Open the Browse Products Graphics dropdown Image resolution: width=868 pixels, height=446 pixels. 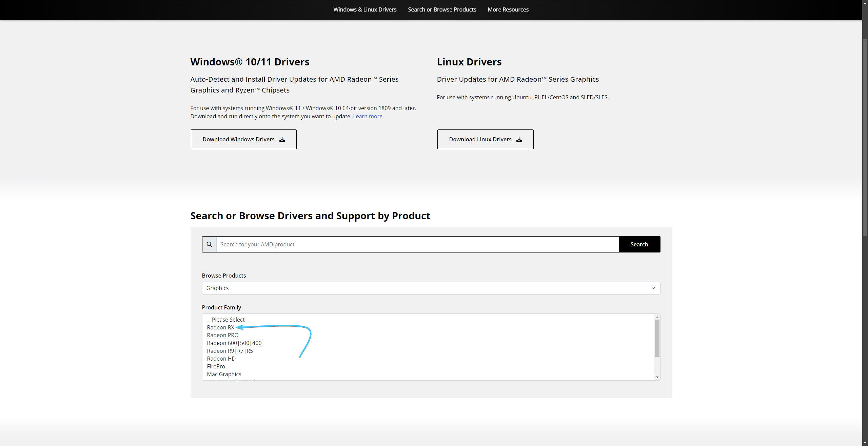tap(431, 288)
